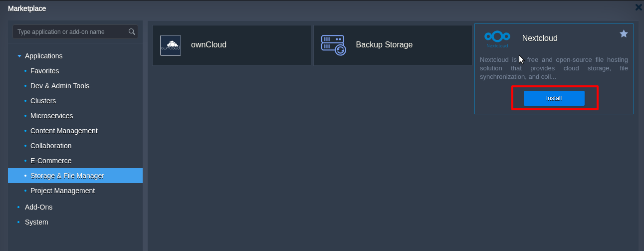The height and width of the screenshot is (251, 644).
Task: Collapse the Applications tree section
Action: [19, 56]
